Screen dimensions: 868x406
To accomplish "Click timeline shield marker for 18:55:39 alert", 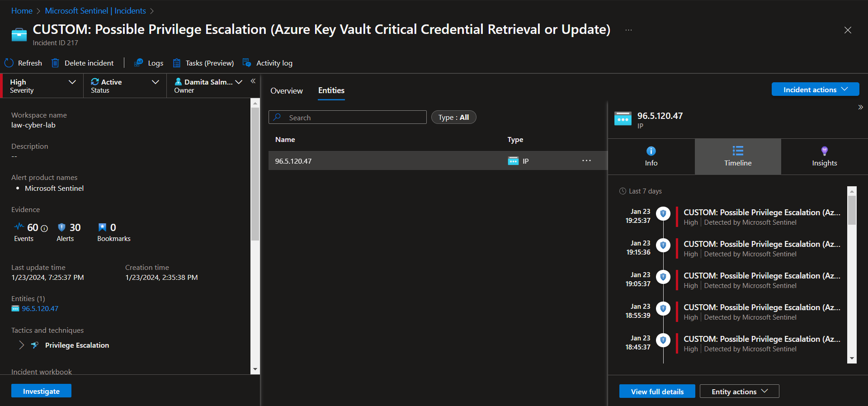I will point(663,308).
